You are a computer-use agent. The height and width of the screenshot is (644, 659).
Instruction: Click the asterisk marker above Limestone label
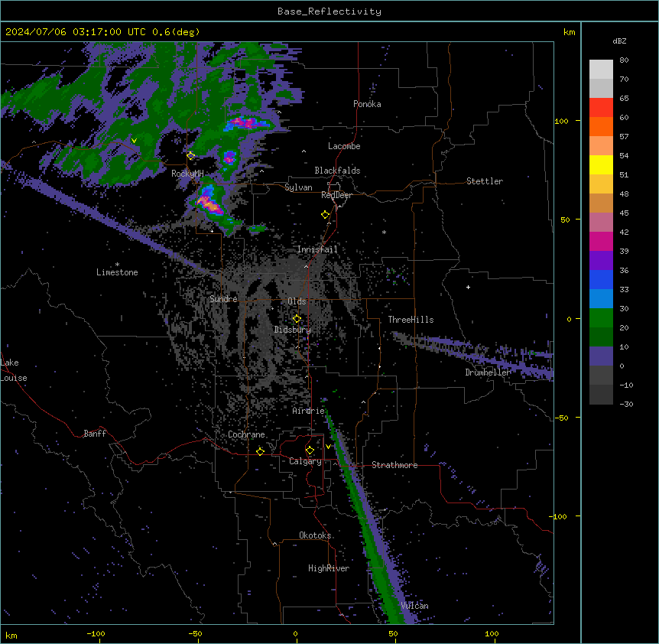pyautogui.click(x=117, y=265)
